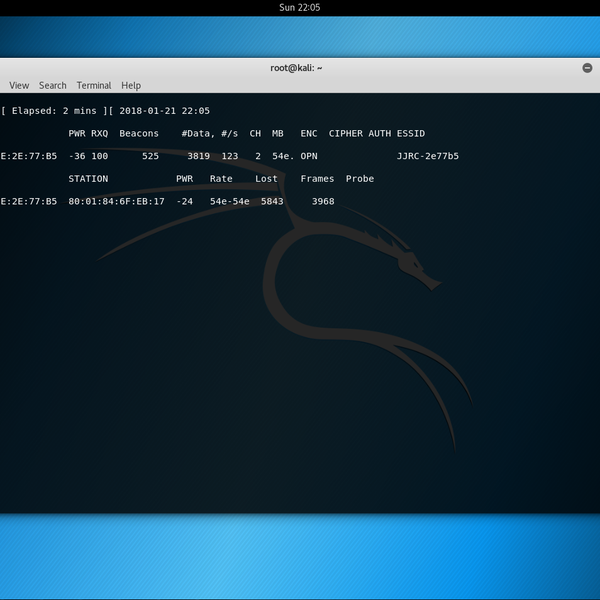Click the access point PWR value -36
The height and width of the screenshot is (600, 600).
[77, 156]
